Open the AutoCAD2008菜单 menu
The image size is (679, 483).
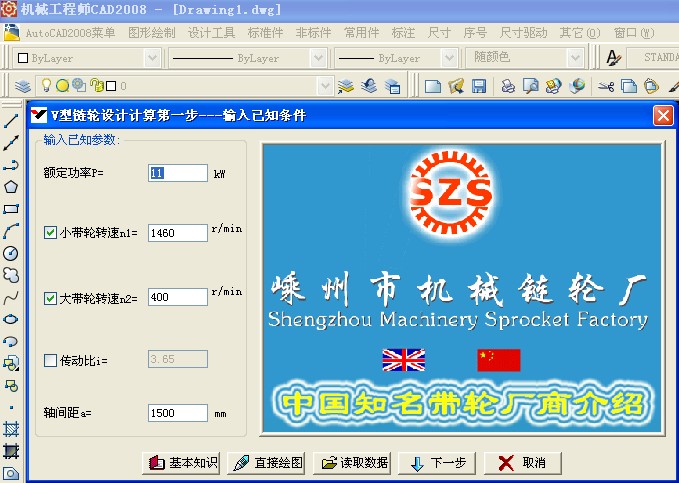point(71,33)
